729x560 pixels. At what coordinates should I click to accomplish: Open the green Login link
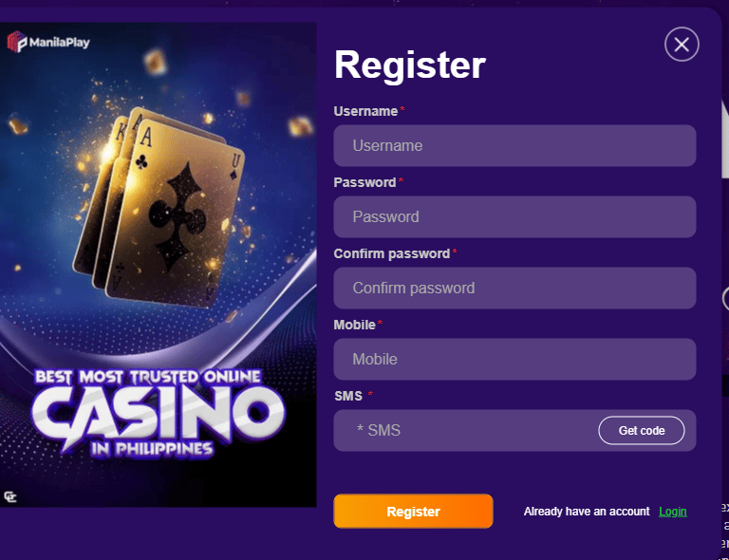[673, 512]
